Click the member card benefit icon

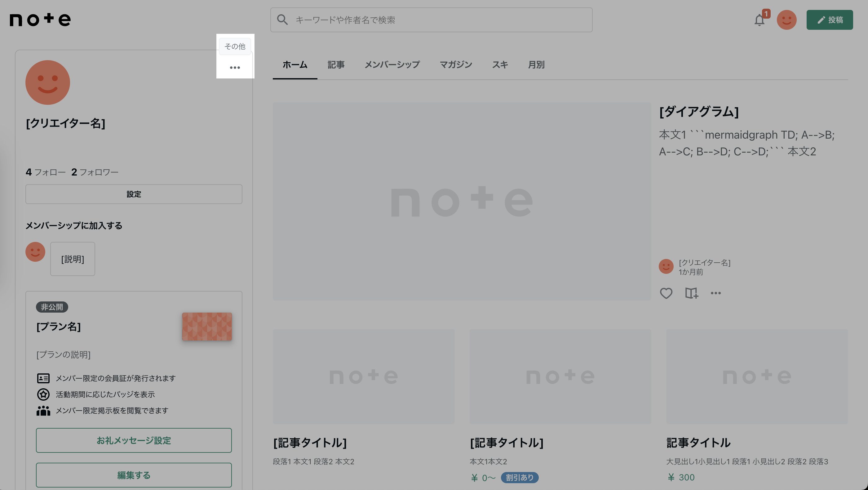pos(43,378)
